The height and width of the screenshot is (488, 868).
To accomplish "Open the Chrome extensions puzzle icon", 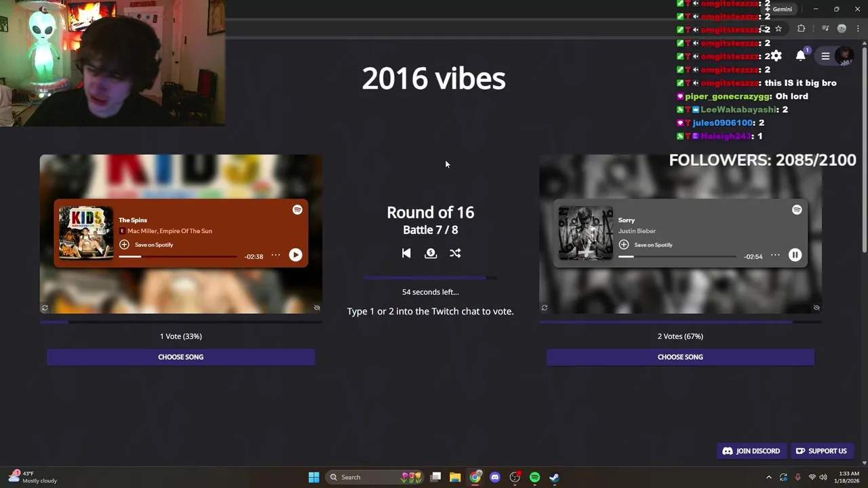I will click(x=802, y=28).
